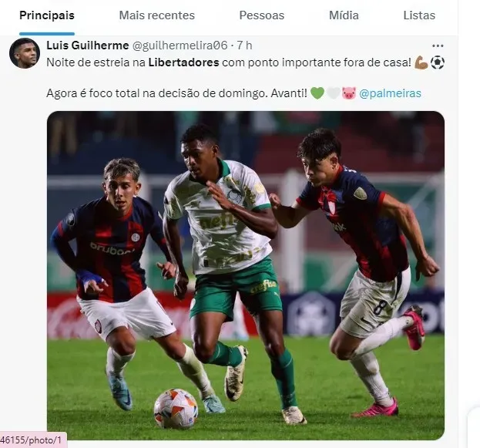The height and width of the screenshot is (448, 480).
Task: Switch to the Principais tab
Action: point(47,15)
